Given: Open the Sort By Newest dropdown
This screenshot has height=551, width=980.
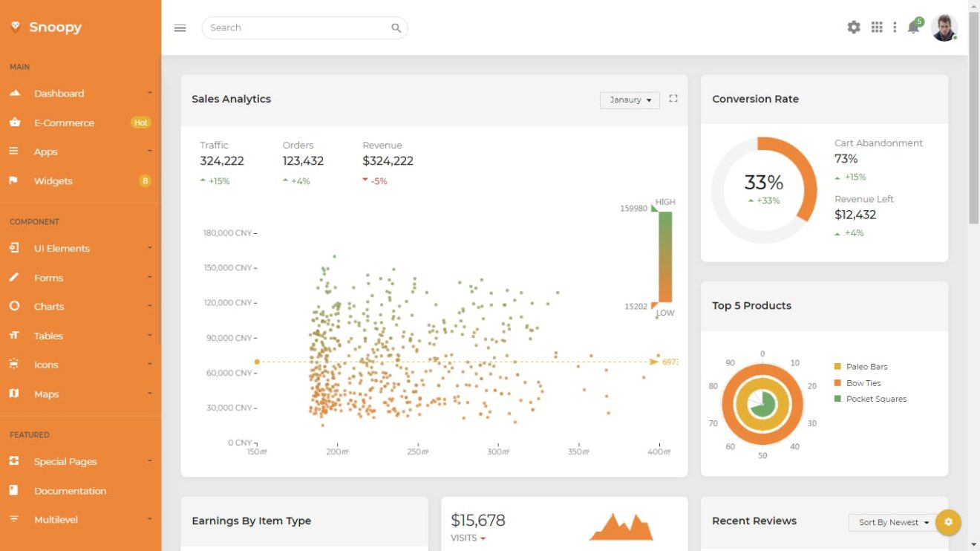Looking at the screenshot, I should [x=892, y=522].
